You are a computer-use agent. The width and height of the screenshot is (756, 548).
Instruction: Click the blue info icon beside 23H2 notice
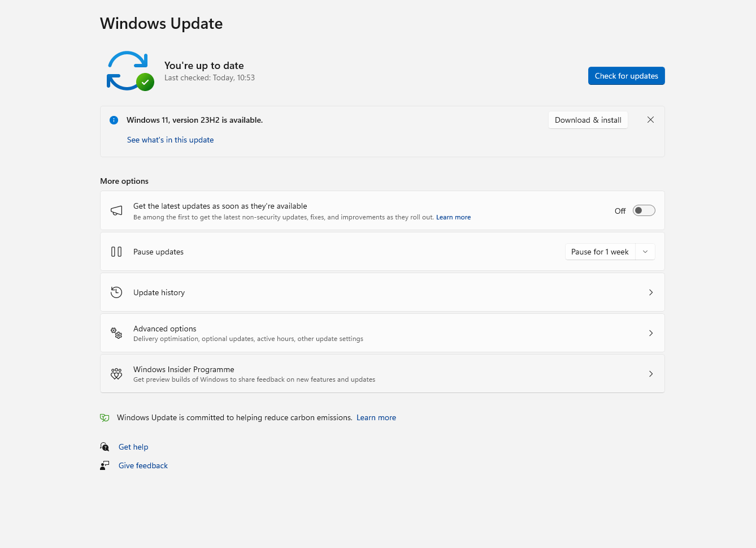tap(114, 120)
